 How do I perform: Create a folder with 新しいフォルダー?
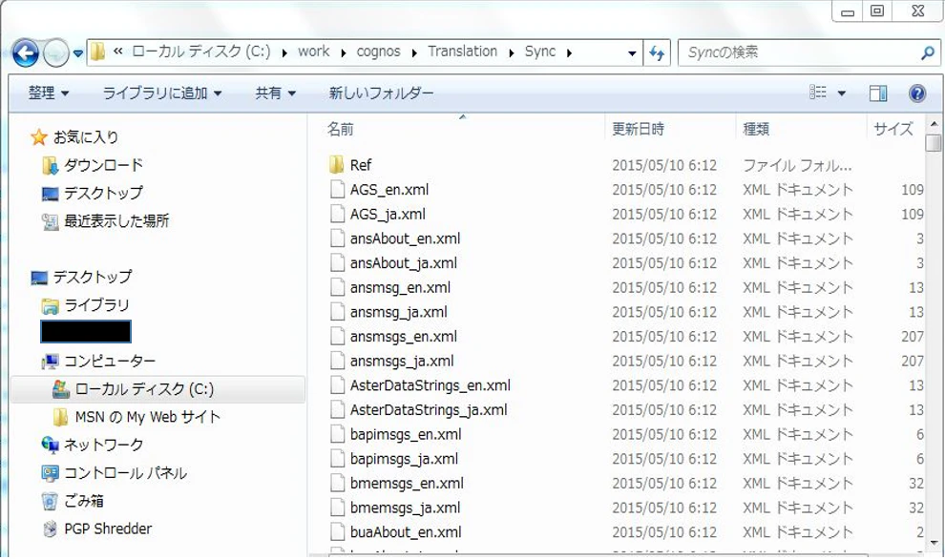(x=381, y=93)
